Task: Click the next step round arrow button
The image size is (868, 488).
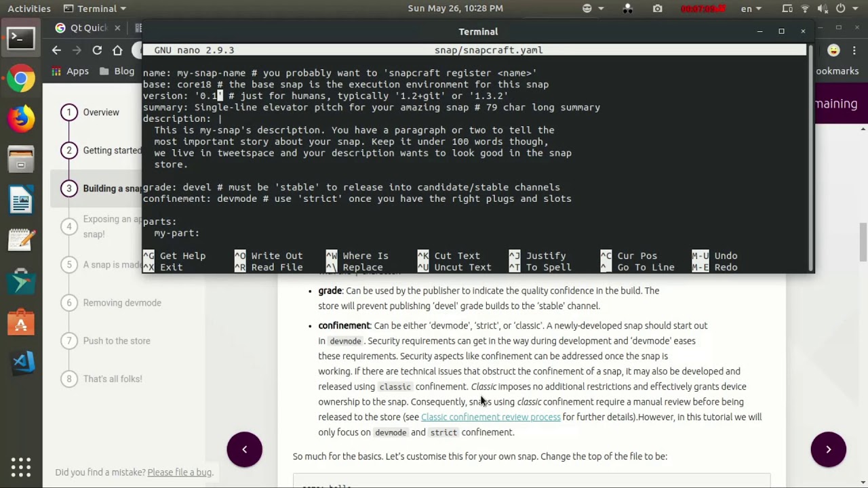Action: tap(828, 449)
